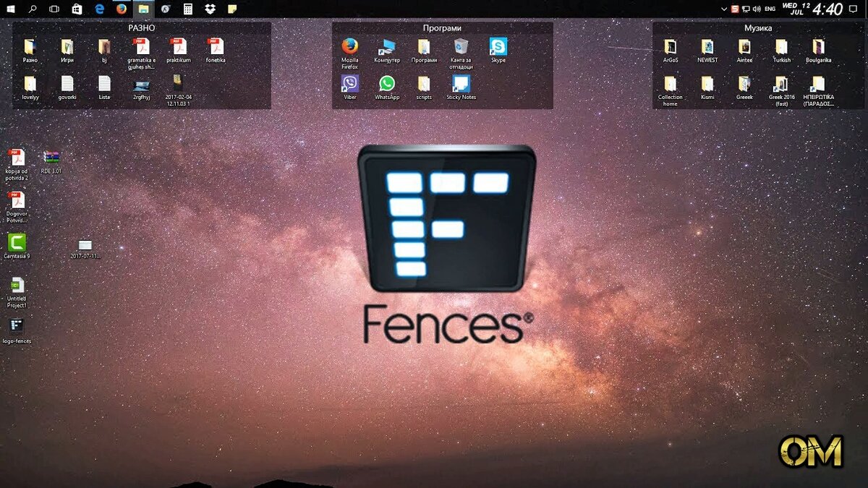This screenshot has height=488, width=868.
Task: Select the Игри folder
Action: [67, 51]
